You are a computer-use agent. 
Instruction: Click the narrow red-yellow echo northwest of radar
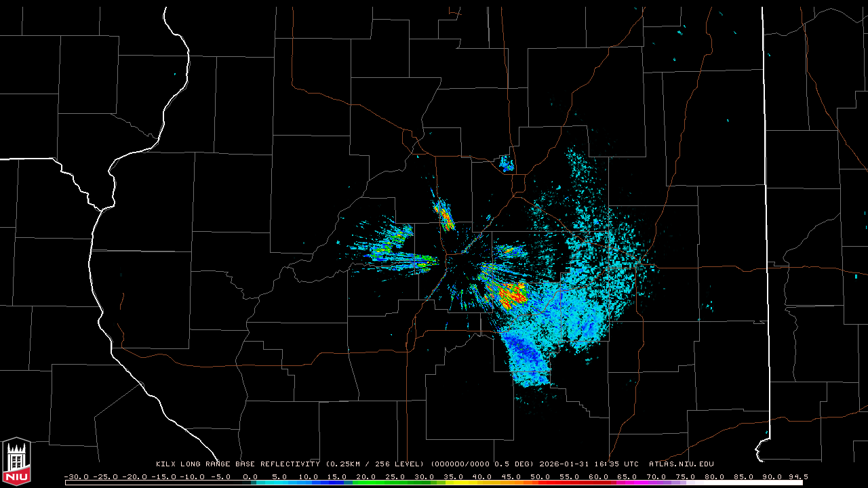(444, 215)
